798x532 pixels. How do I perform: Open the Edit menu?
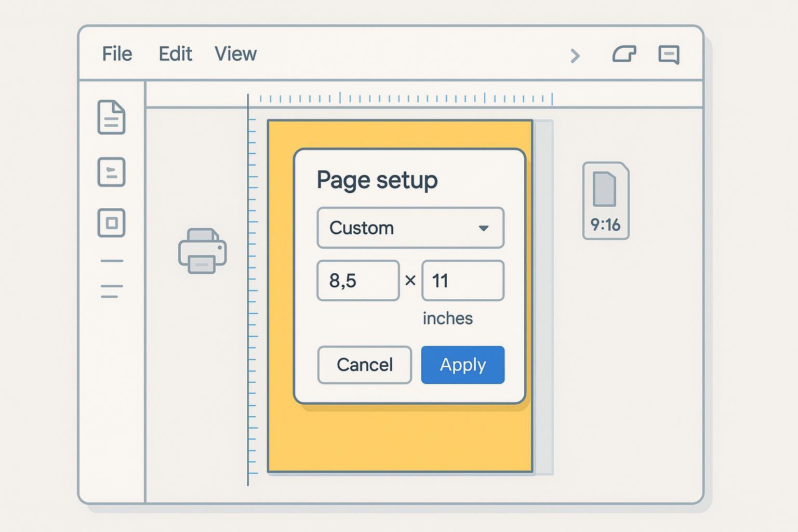pos(175,54)
